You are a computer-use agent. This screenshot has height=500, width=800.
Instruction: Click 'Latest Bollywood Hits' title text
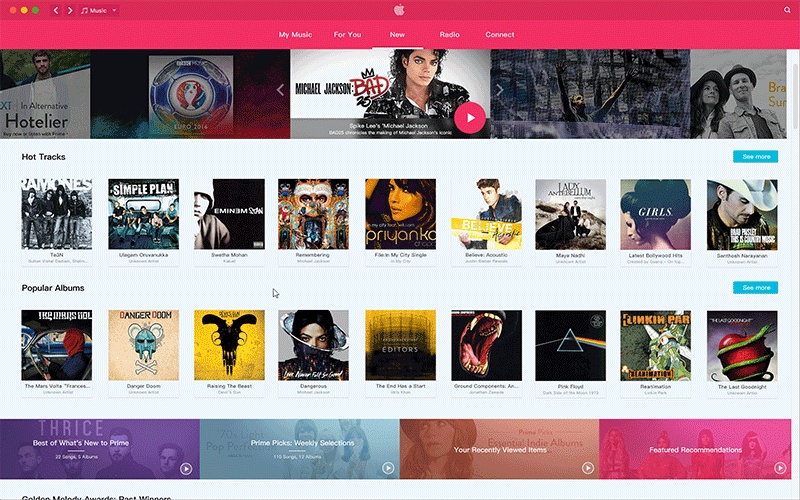pyautogui.click(x=656, y=255)
